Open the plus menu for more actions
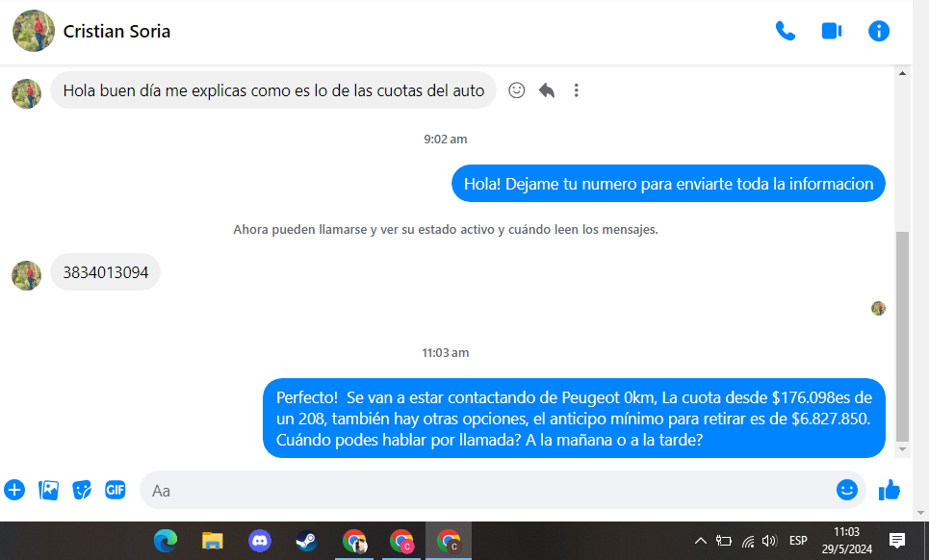This screenshot has height=560, width=929. [14, 490]
